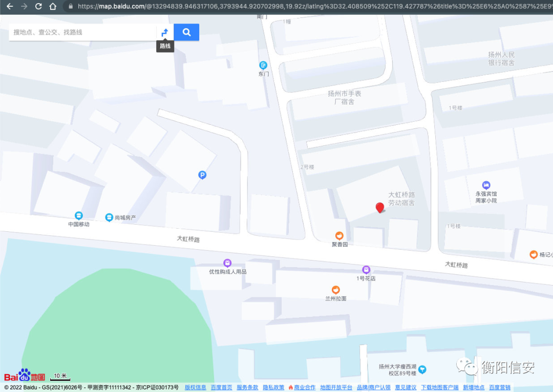
Task: Open the 版权信息 footer link
Action: click(x=195, y=387)
